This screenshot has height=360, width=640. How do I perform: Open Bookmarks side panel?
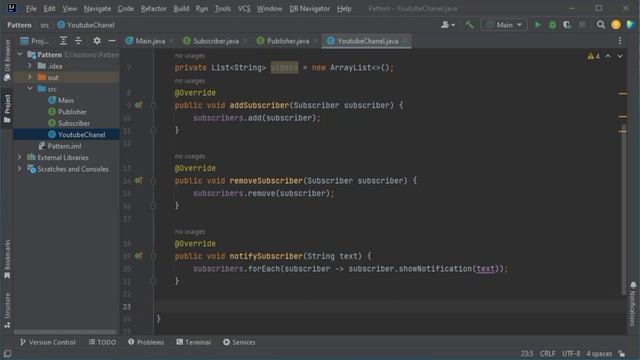pyautogui.click(x=7, y=260)
